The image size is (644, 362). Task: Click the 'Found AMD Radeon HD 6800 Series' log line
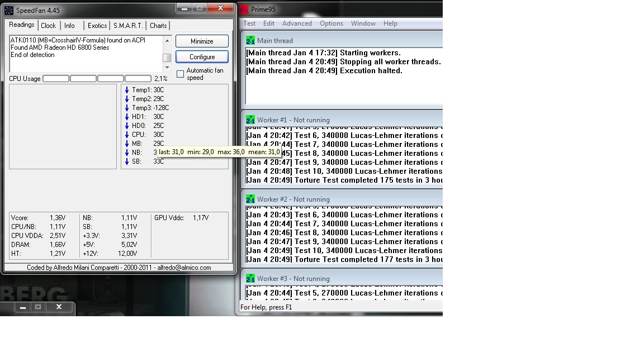[x=60, y=47]
